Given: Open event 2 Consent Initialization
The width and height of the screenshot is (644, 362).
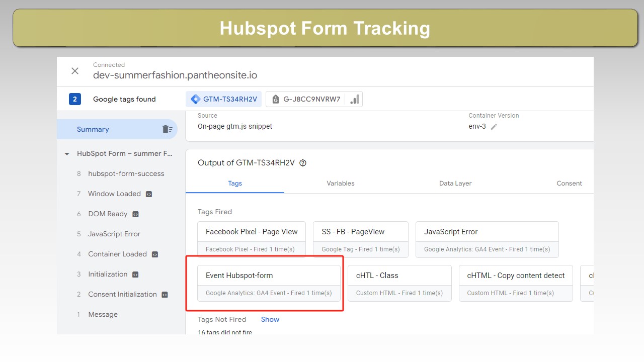Looking at the screenshot, I should (x=122, y=294).
